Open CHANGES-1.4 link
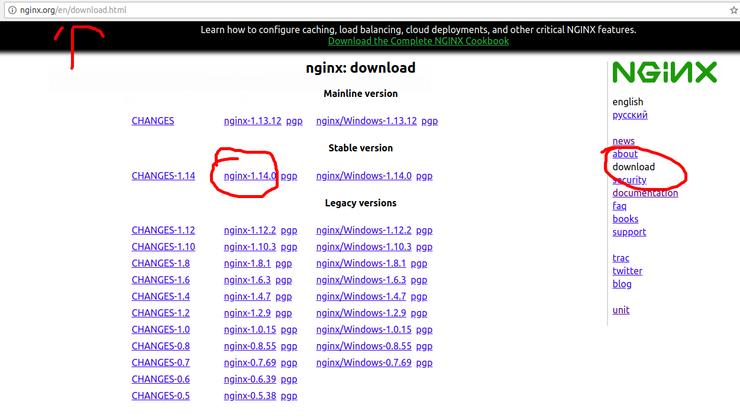Image resolution: width=740 pixels, height=418 pixels. [160, 296]
